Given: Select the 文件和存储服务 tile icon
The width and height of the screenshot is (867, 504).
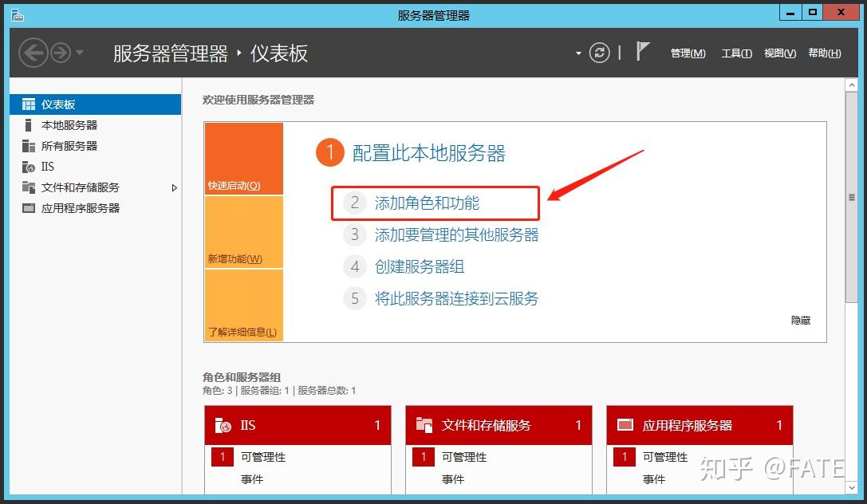Looking at the screenshot, I should [x=424, y=425].
